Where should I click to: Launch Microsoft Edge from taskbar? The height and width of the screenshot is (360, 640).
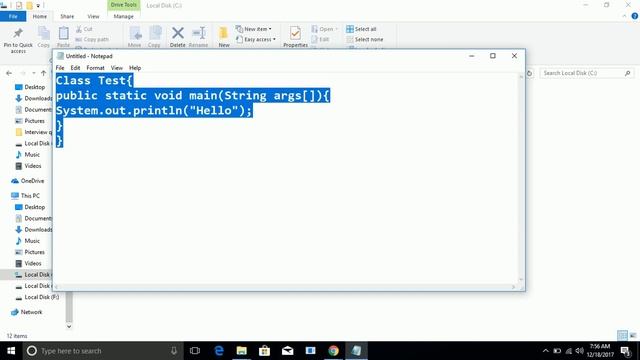(219, 351)
